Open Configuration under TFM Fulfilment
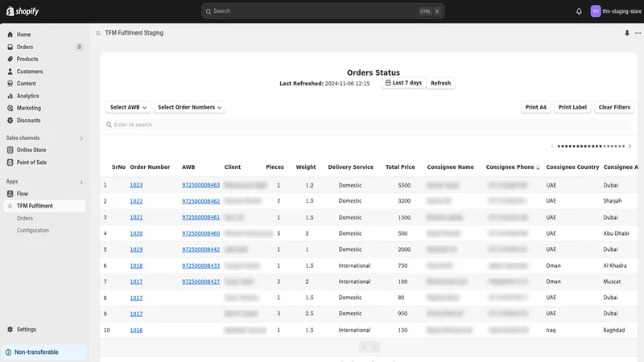 pos(33,230)
